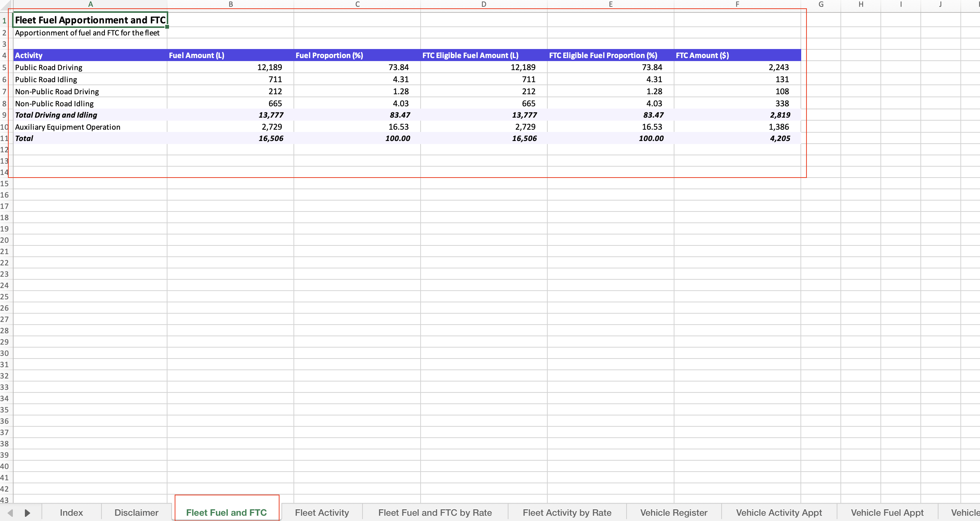
Task: Select the Total row label cell
Action: [x=25, y=138]
